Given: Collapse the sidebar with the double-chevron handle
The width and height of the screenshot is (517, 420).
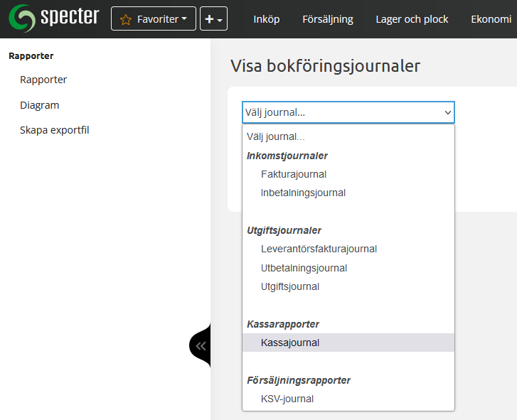Looking at the screenshot, I should (201, 346).
